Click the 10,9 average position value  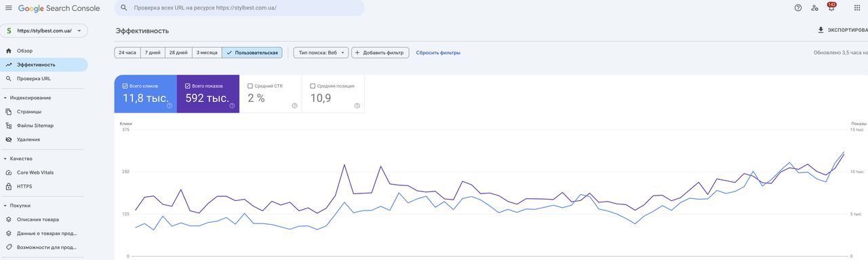pyautogui.click(x=321, y=98)
